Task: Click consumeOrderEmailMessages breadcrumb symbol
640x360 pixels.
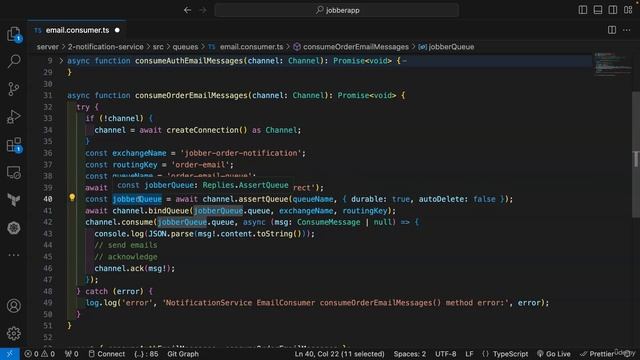Action: coord(356,47)
